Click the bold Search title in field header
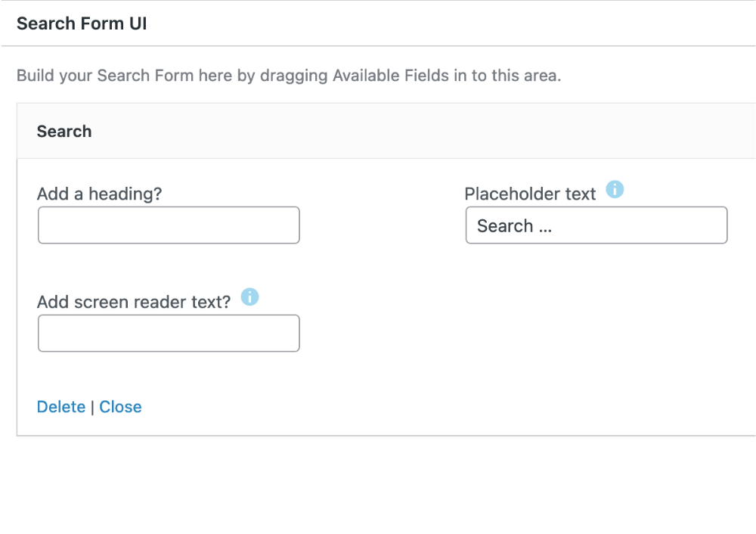756x534 pixels. coord(64,132)
